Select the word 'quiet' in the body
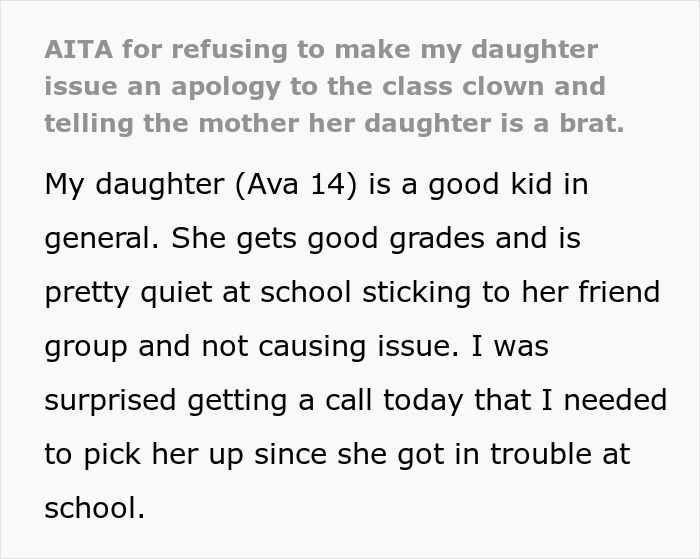 tap(176, 294)
